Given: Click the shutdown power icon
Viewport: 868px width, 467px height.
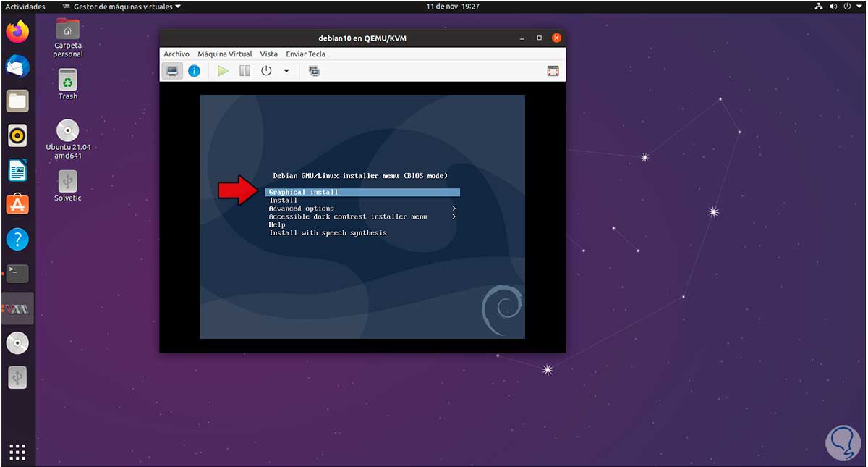Looking at the screenshot, I should 266,71.
